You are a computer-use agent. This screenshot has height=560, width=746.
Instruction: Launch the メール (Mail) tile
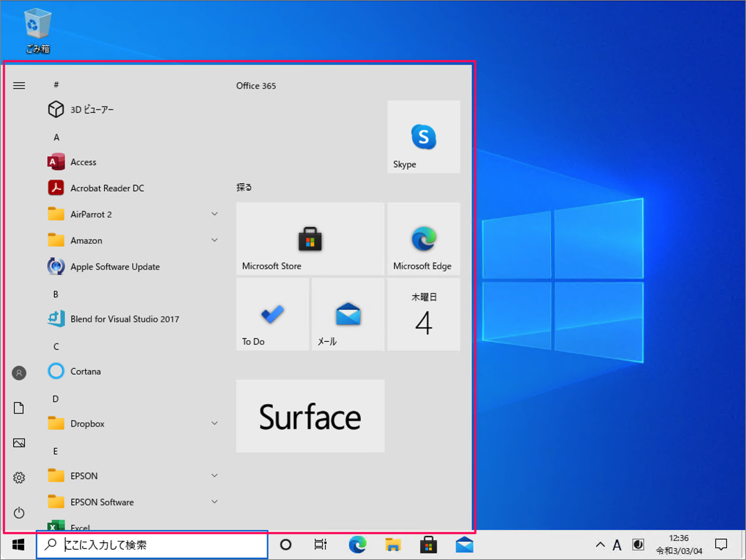point(347,313)
